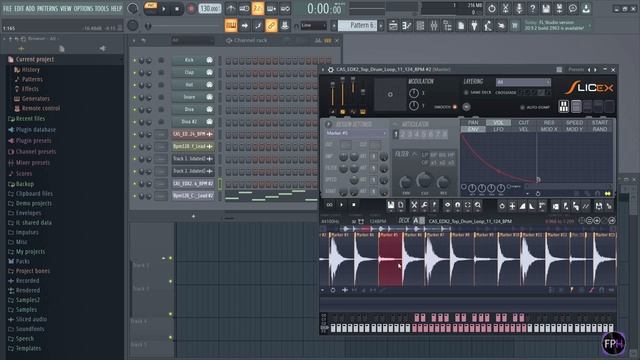This screenshot has height=360, width=640.
Task: Open the Line snap dropdown
Action: [x=313, y=26]
